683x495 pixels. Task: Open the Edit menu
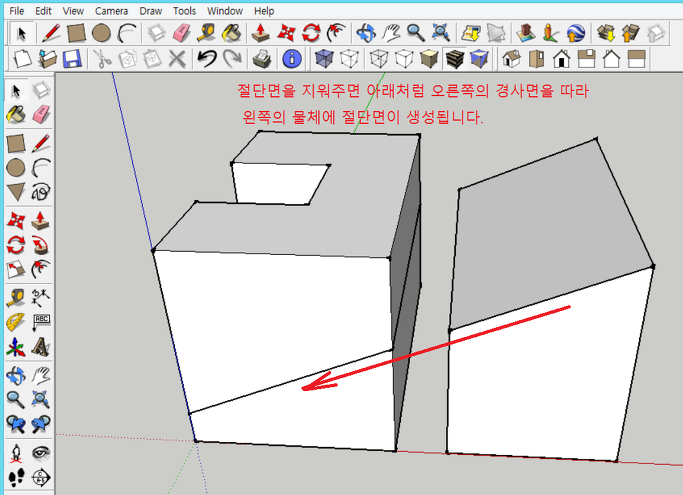coord(43,11)
